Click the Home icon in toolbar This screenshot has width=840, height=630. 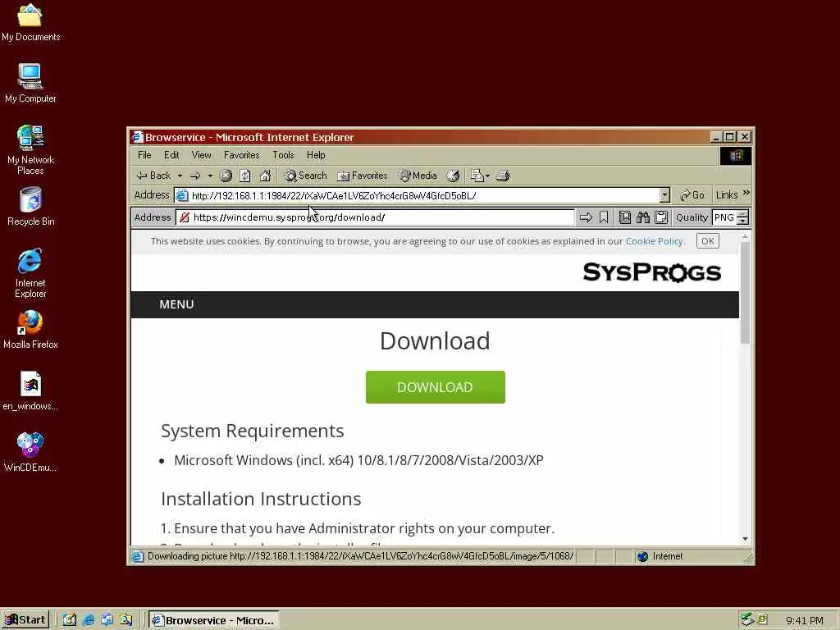[265, 176]
